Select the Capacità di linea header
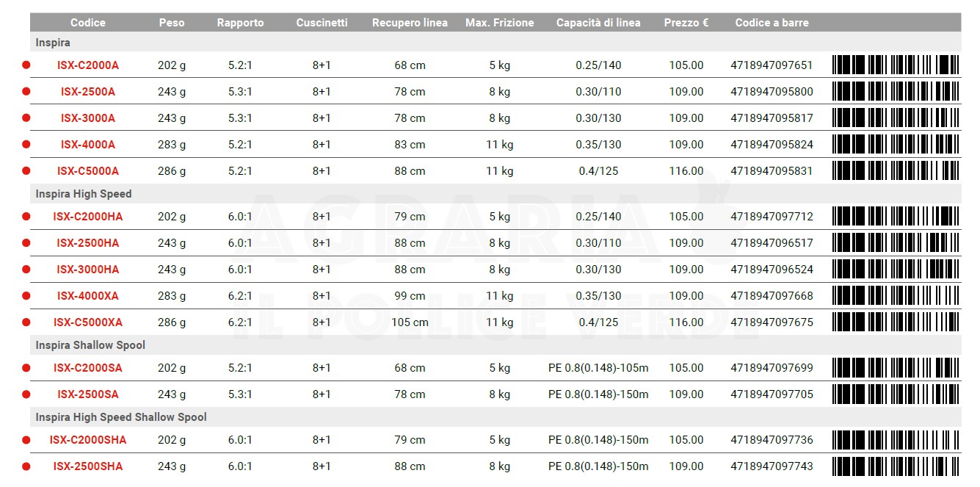The image size is (980, 487). [x=598, y=23]
